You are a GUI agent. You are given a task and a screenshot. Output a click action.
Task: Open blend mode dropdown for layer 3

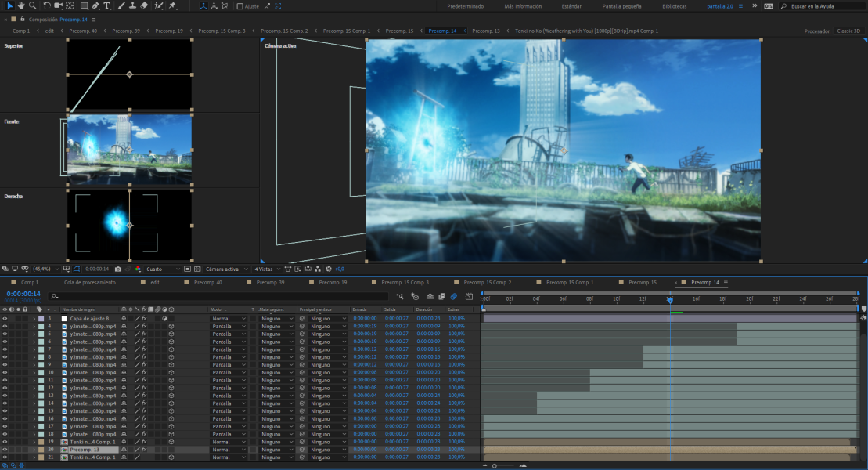[229, 319]
